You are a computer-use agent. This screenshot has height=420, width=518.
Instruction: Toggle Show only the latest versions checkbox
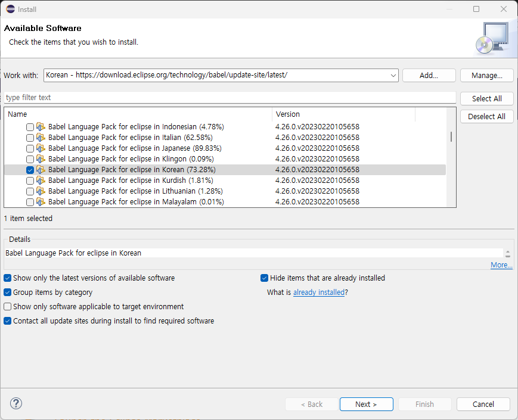tap(8, 278)
